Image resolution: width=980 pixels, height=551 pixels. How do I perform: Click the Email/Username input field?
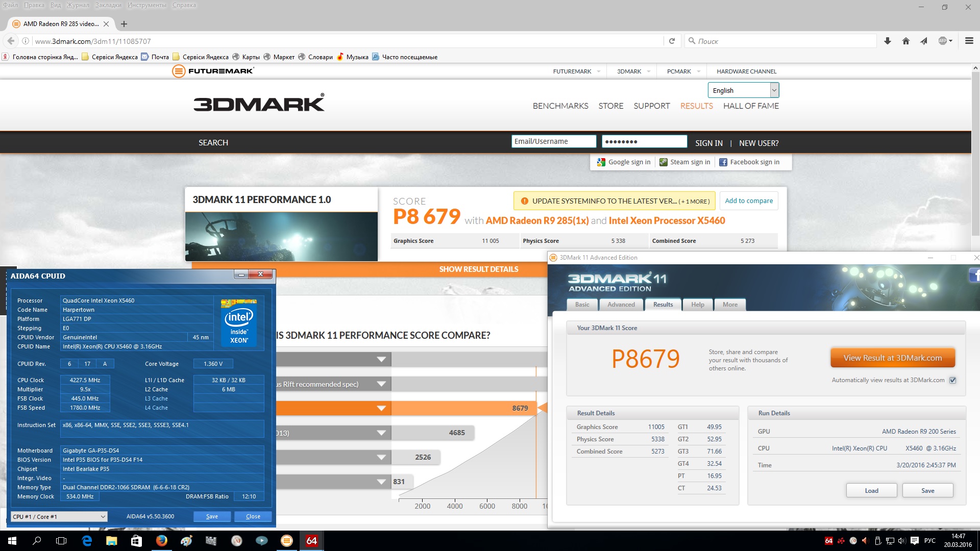pos(553,141)
